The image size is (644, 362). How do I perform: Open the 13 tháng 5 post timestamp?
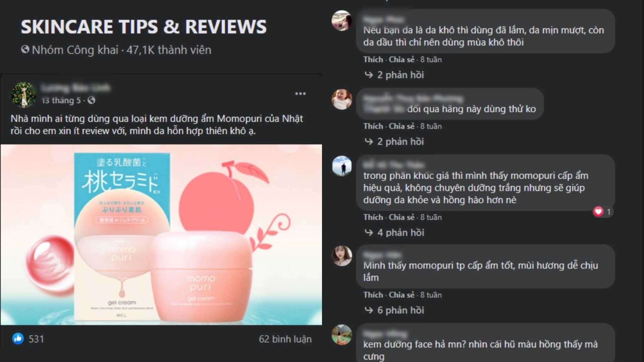(61, 100)
